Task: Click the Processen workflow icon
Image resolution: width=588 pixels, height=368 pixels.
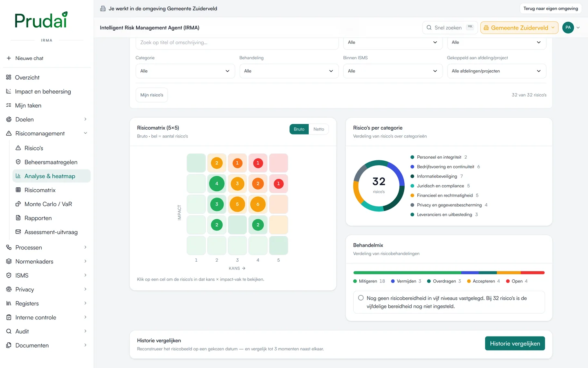Action: pos(9,247)
